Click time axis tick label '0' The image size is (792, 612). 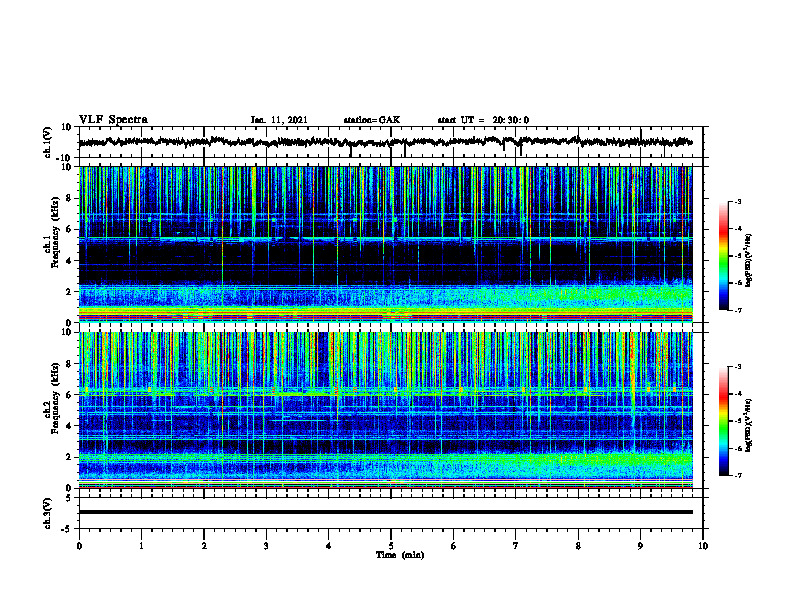coord(79,546)
